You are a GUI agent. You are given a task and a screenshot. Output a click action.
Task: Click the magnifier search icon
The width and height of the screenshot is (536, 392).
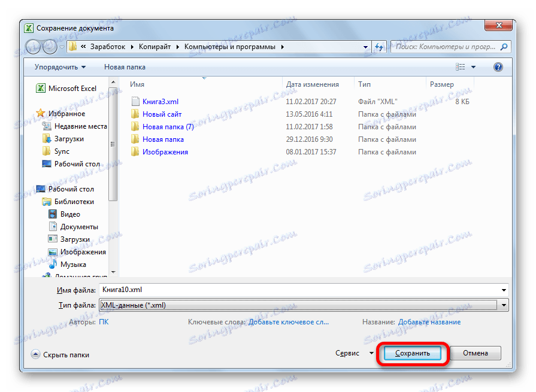(504, 47)
